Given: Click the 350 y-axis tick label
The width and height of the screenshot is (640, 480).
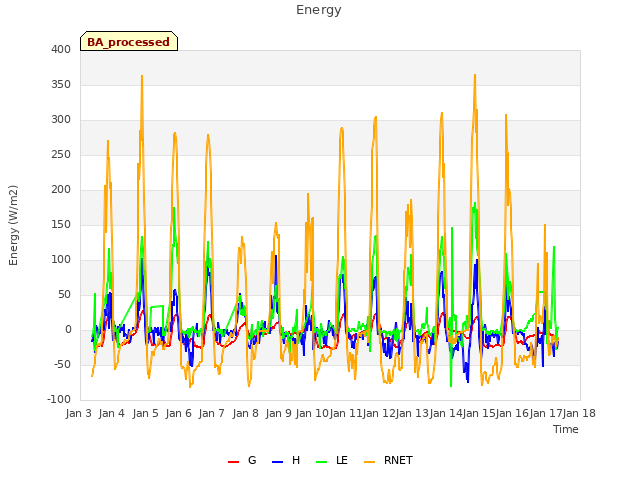Looking at the screenshot, I should pos(61,84).
